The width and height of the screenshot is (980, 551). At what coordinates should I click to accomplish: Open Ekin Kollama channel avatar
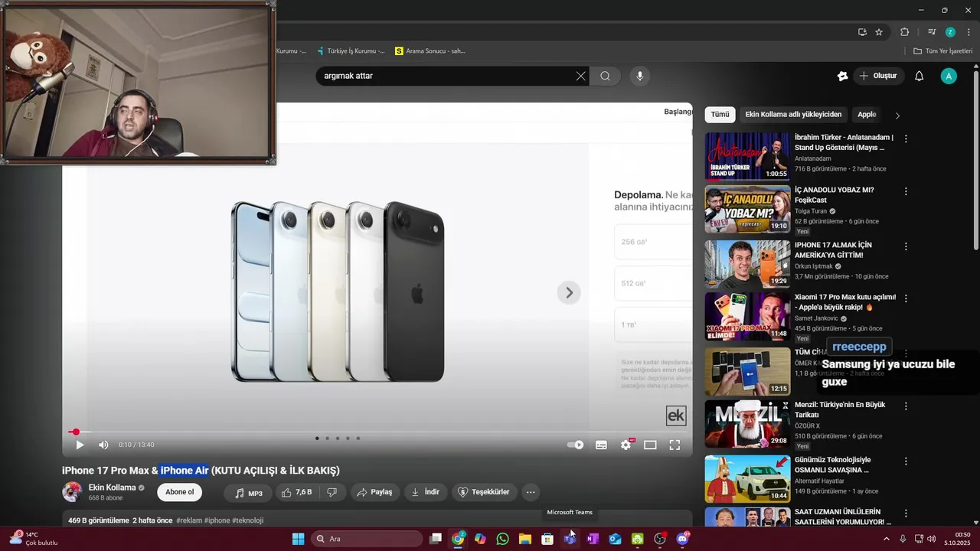pyautogui.click(x=73, y=492)
